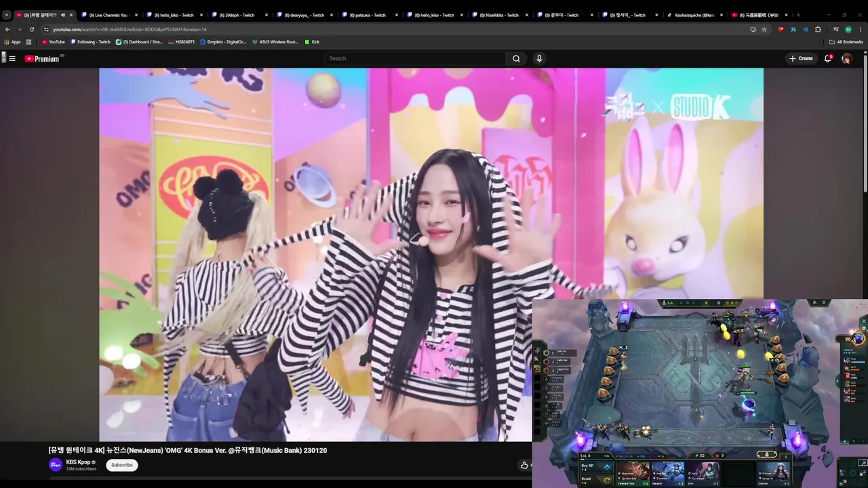
Task: Open ASUS Wireless Router bookmark
Action: pos(275,42)
